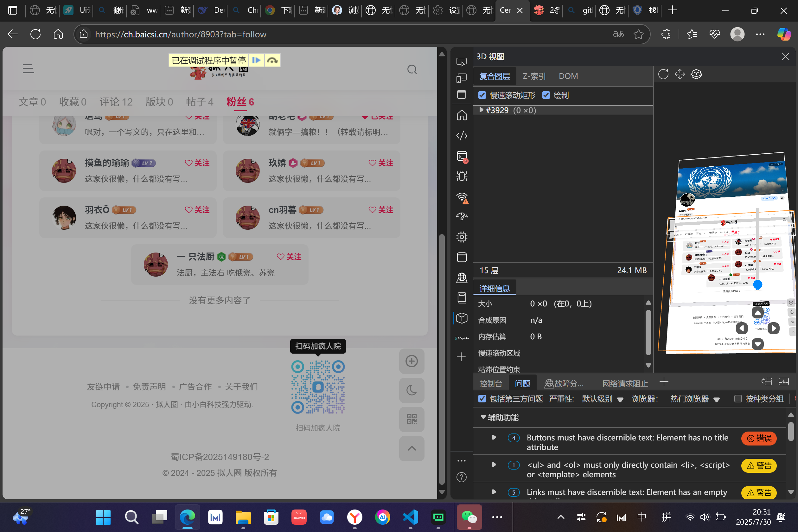
Task: Open the Welcome home tool in DevTools
Action: tap(462, 115)
